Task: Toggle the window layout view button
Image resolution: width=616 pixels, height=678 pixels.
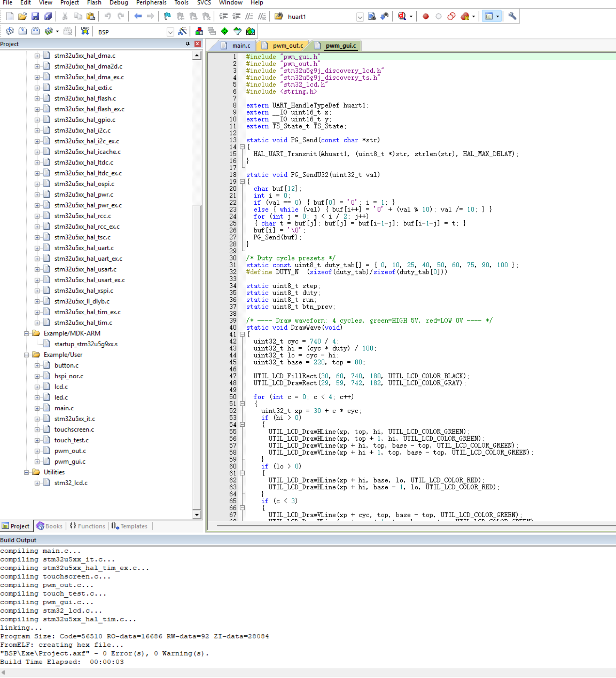Action: (489, 16)
